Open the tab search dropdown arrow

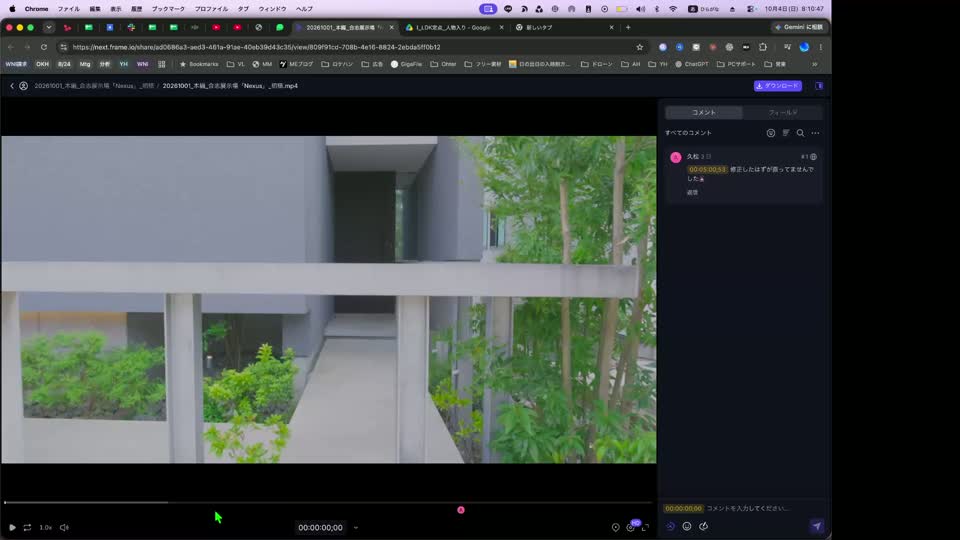[48, 28]
